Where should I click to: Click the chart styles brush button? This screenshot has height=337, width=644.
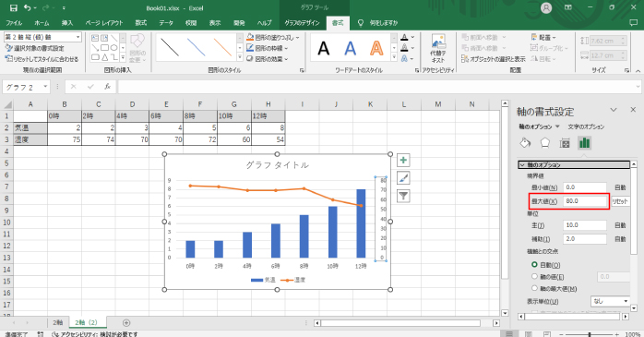pos(403,178)
